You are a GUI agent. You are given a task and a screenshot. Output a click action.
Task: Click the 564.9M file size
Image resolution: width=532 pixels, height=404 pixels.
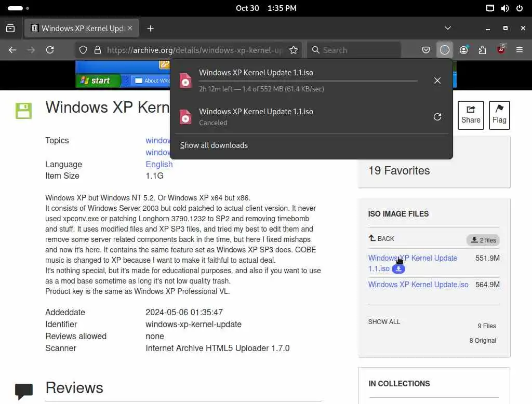pyautogui.click(x=487, y=285)
